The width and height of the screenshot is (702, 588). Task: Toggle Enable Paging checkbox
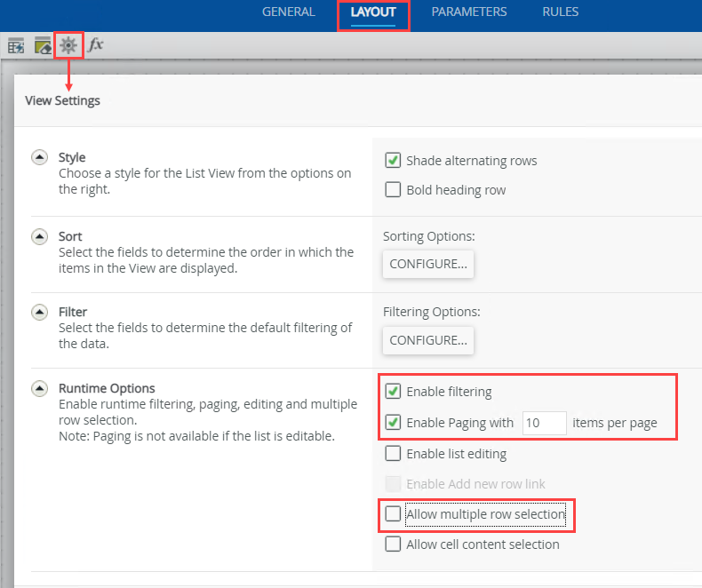[392, 423]
